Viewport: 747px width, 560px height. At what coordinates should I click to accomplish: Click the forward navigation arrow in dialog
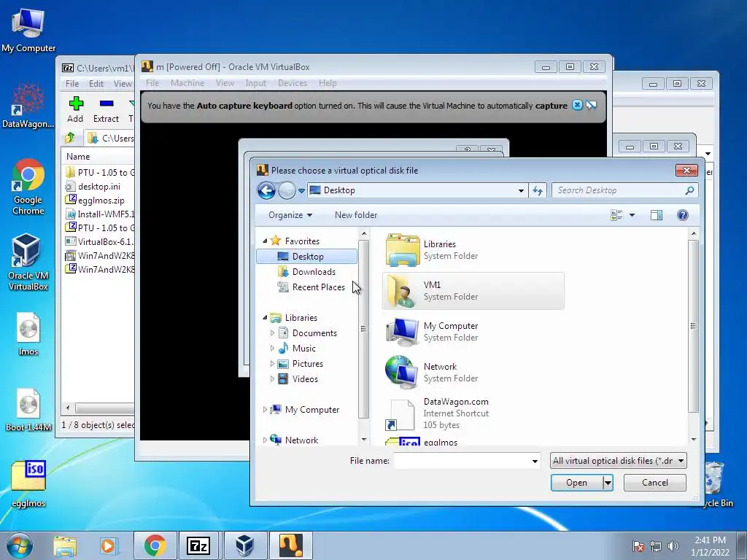click(x=286, y=190)
